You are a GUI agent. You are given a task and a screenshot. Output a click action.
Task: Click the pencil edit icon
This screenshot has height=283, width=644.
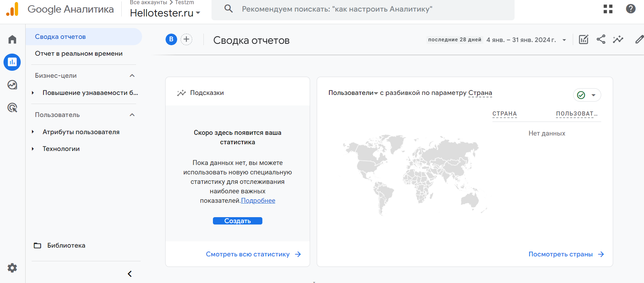point(640,39)
